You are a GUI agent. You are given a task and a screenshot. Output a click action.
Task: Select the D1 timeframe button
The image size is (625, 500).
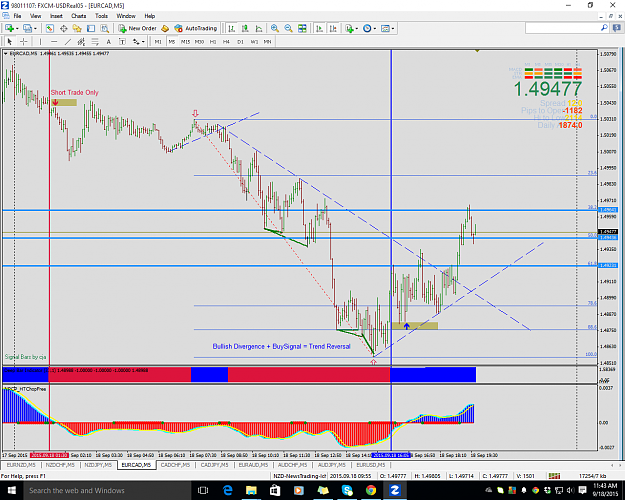[240, 41]
